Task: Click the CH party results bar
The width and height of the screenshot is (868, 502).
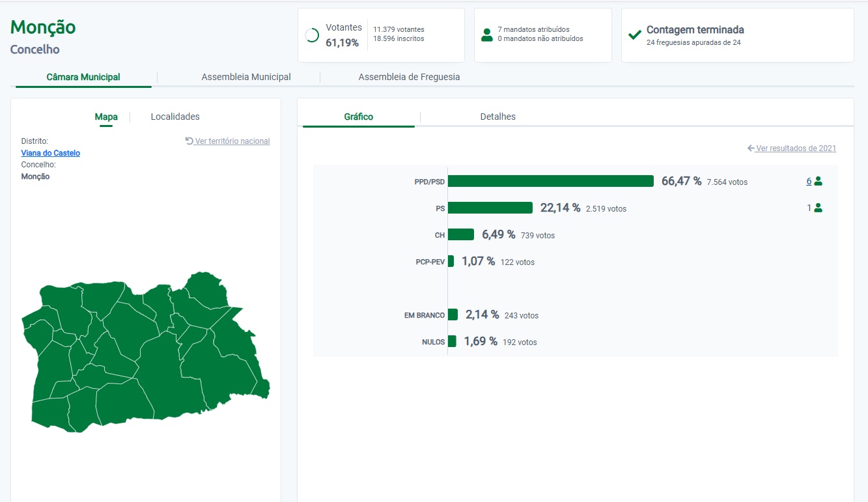Action: pos(461,234)
